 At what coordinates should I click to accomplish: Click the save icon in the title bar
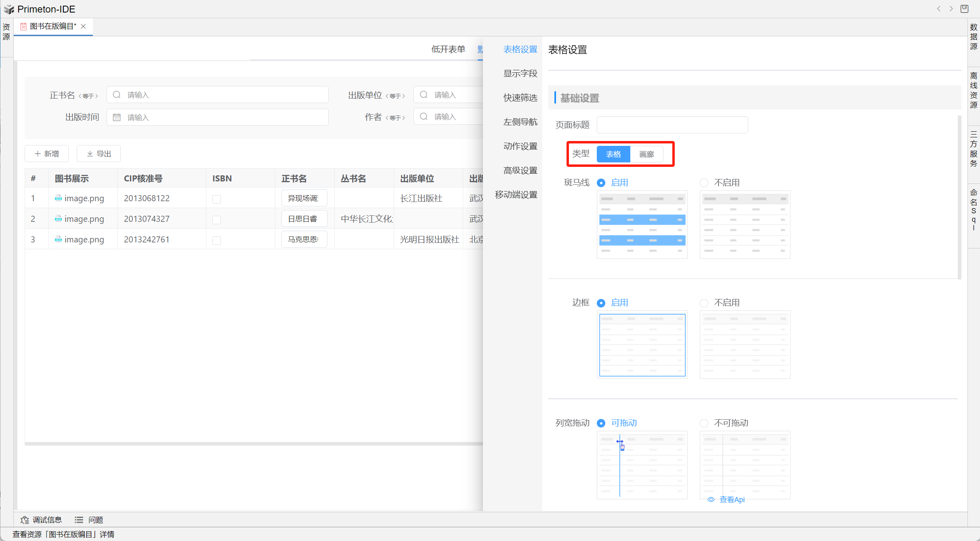pyautogui.click(x=964, y=8)
